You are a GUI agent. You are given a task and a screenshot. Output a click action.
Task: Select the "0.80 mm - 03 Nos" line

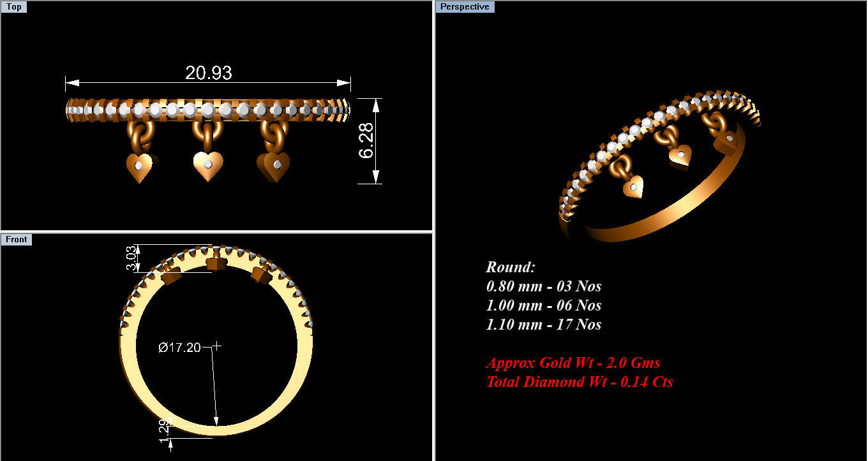pyautogui.click(x=544, y=286)
